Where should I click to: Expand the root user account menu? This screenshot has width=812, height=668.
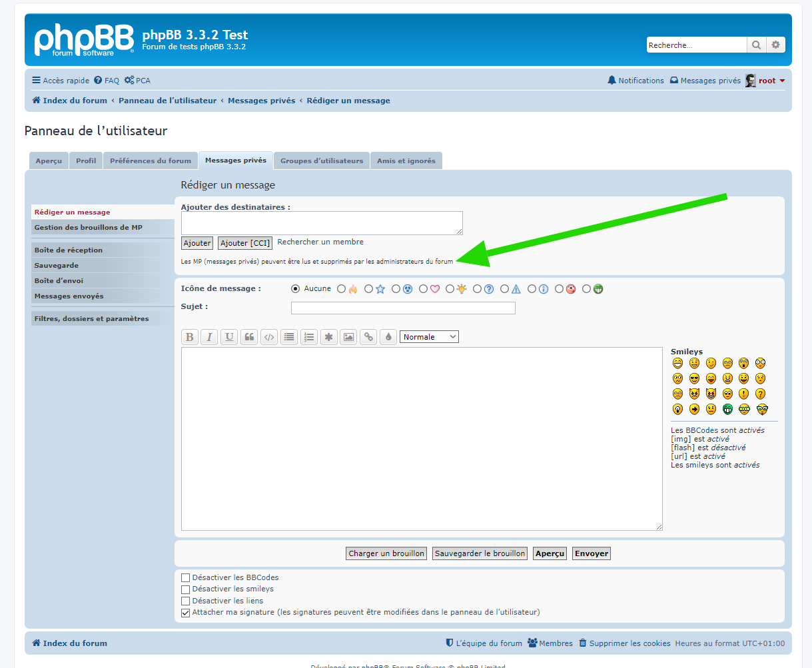[x=767, y=81]
